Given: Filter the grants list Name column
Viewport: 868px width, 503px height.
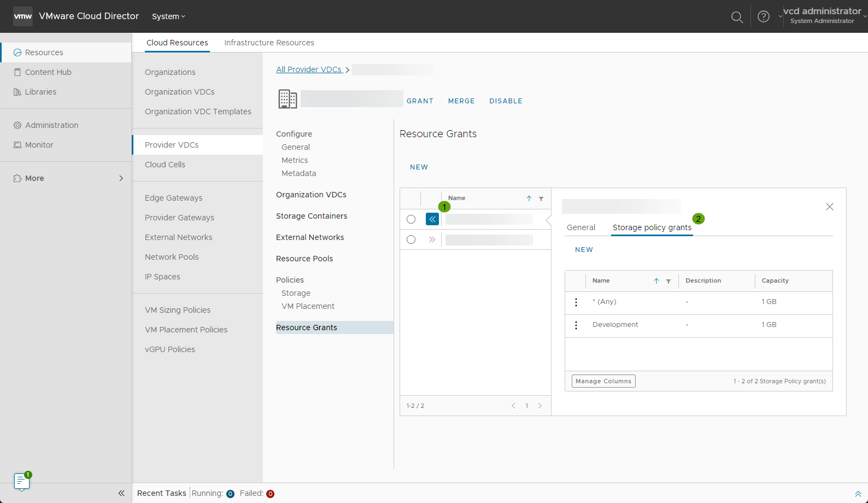Looking at the screenshot, I should 541,198.
